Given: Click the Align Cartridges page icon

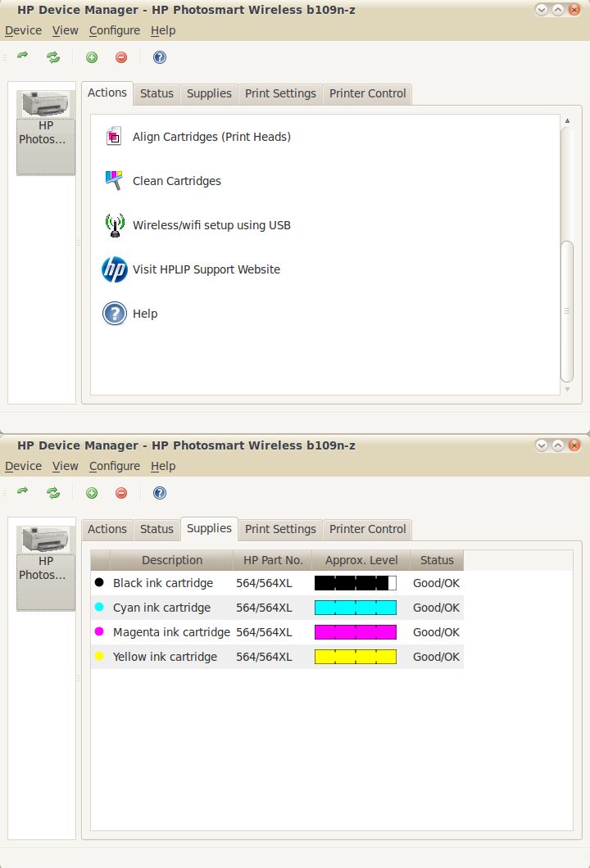Looking at the screenshot, I should pyautogui.click(x=114, y=136).
